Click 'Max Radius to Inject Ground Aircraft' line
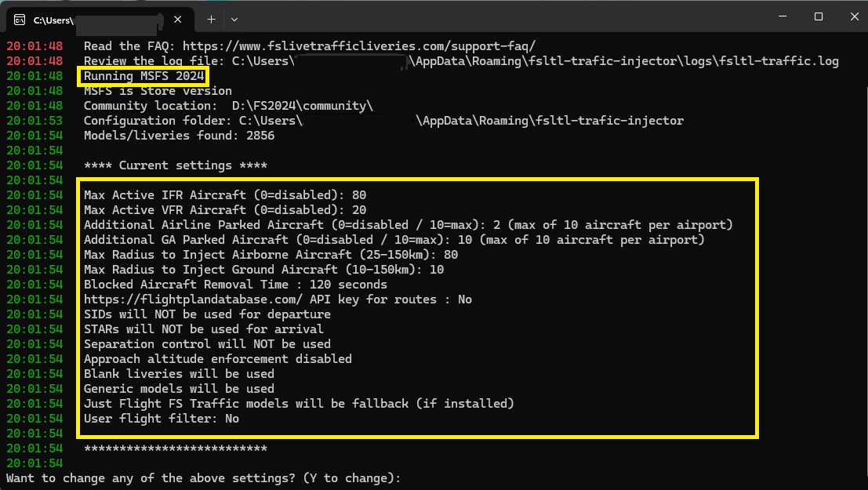The image size is (868, 490). (263, 270)
